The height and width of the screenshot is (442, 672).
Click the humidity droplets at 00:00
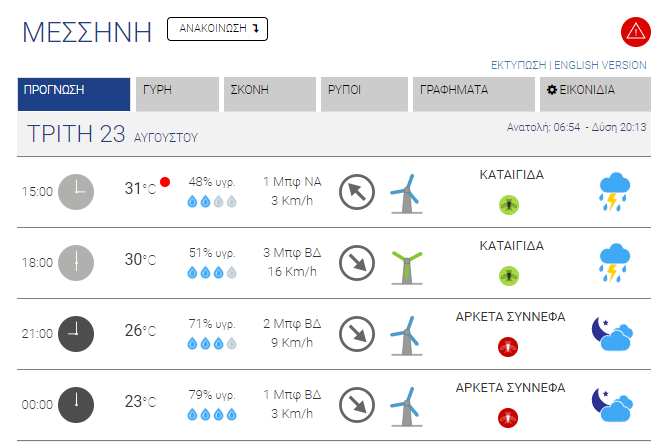[x=212, y=415]
